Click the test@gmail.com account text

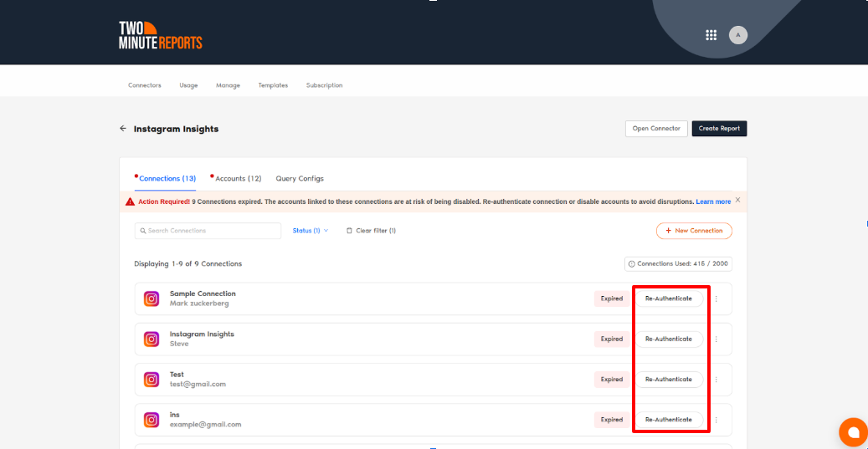pyautogui.click(x=198, y=385)
